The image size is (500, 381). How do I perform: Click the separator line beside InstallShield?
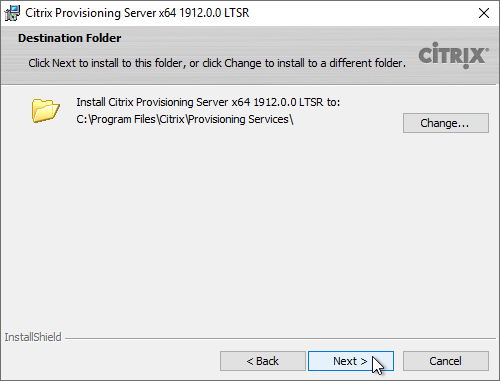click(281, 338)
